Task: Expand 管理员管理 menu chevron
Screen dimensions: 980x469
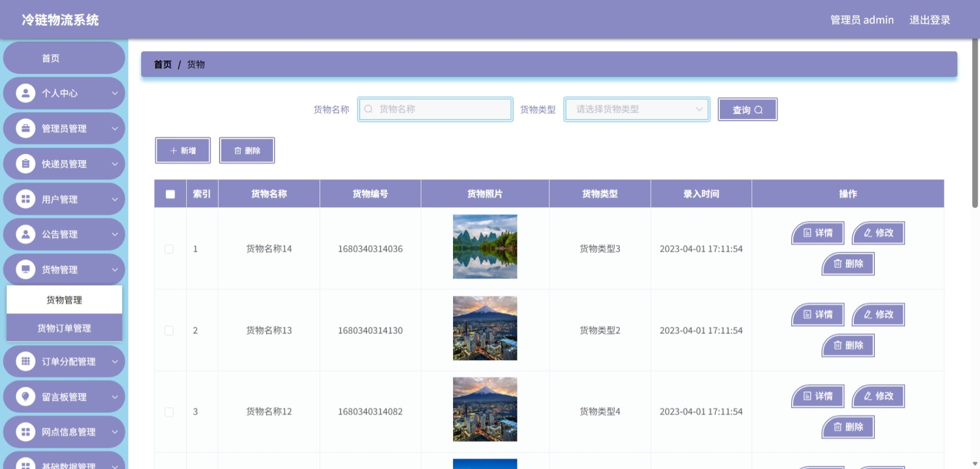Action: [x=115, y=128]
